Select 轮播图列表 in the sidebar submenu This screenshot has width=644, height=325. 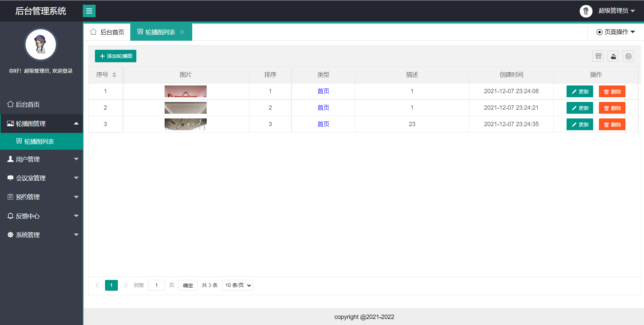(x=41, y=141)
